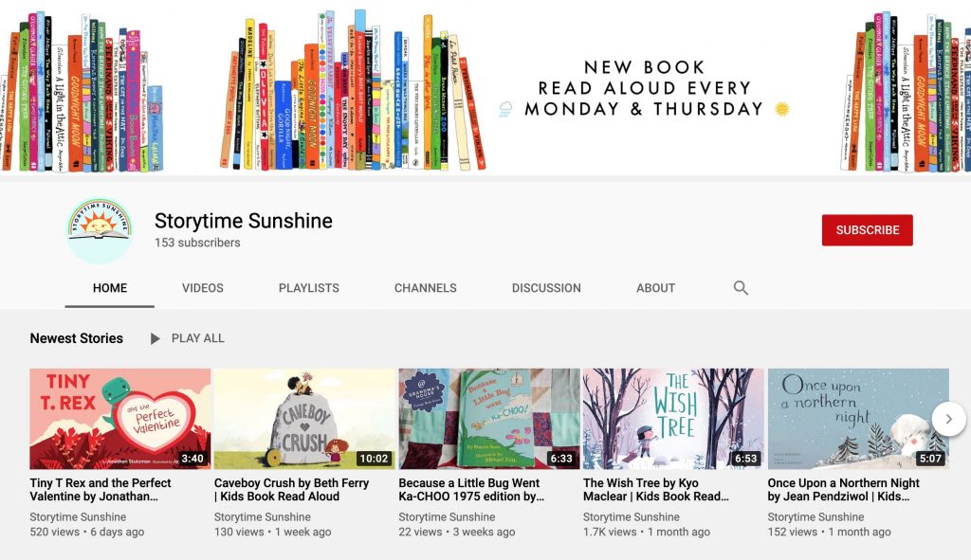Image resolution: width=971 pixels, height=560 pixels.
Task: Open the channel search magnifier icon
Action: click(x=741, y=288)
